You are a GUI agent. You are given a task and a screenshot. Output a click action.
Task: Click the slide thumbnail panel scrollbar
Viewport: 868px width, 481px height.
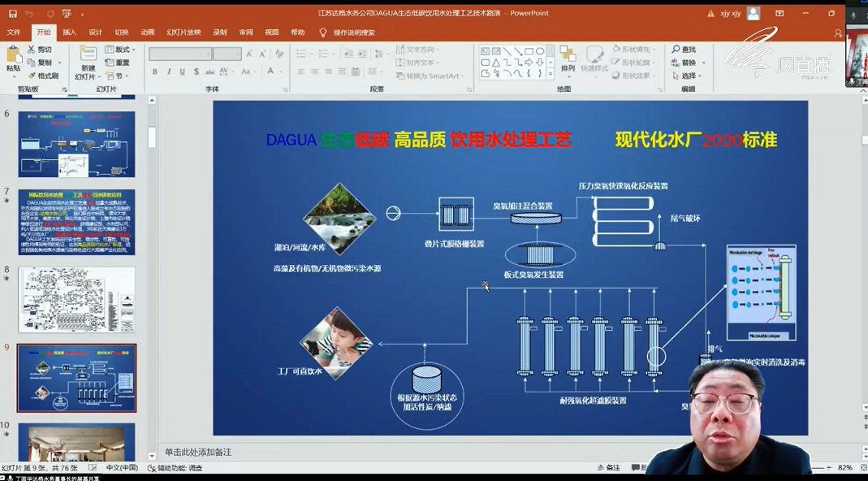pos(152,136)
